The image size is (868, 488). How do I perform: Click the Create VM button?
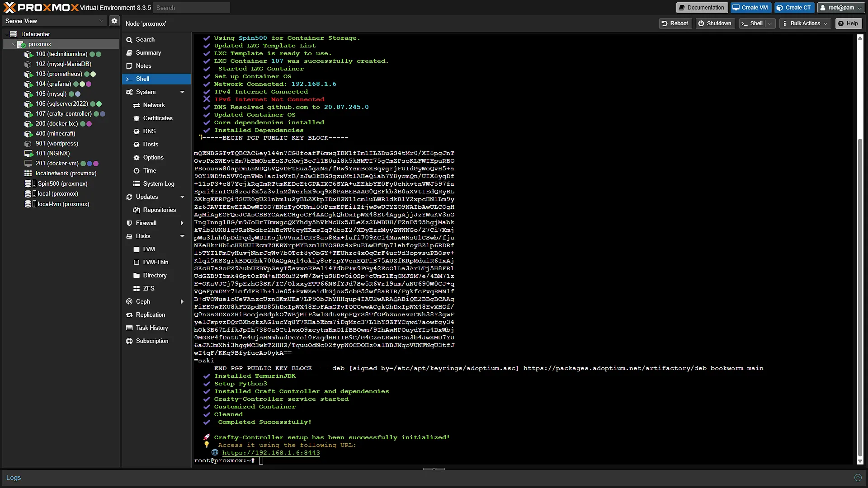pos(750,8)
